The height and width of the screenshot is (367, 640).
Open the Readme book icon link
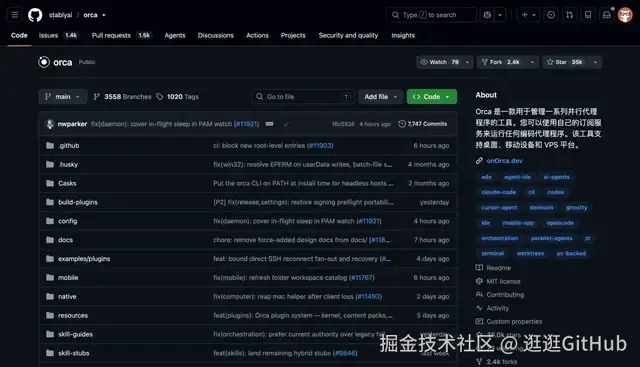click(x=479, y=267)
